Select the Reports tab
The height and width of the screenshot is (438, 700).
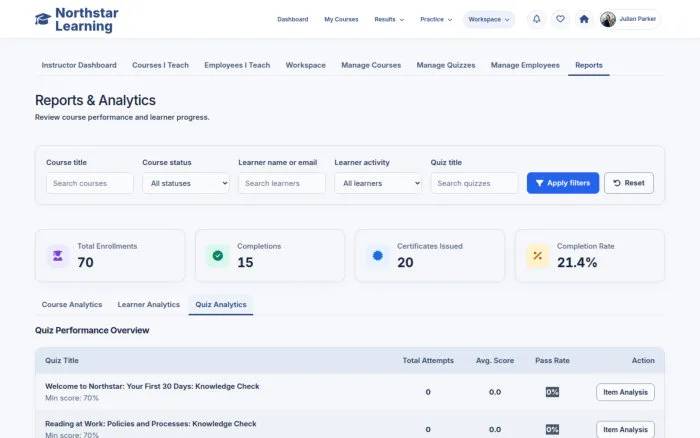(589, 65)
